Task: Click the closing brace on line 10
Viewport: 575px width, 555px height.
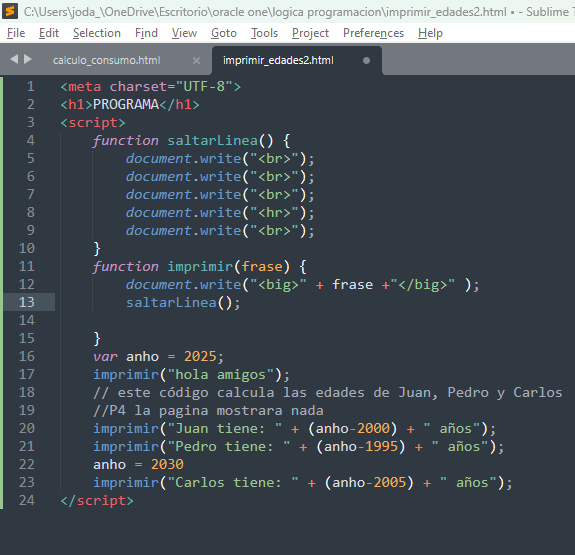Action: 97,248
